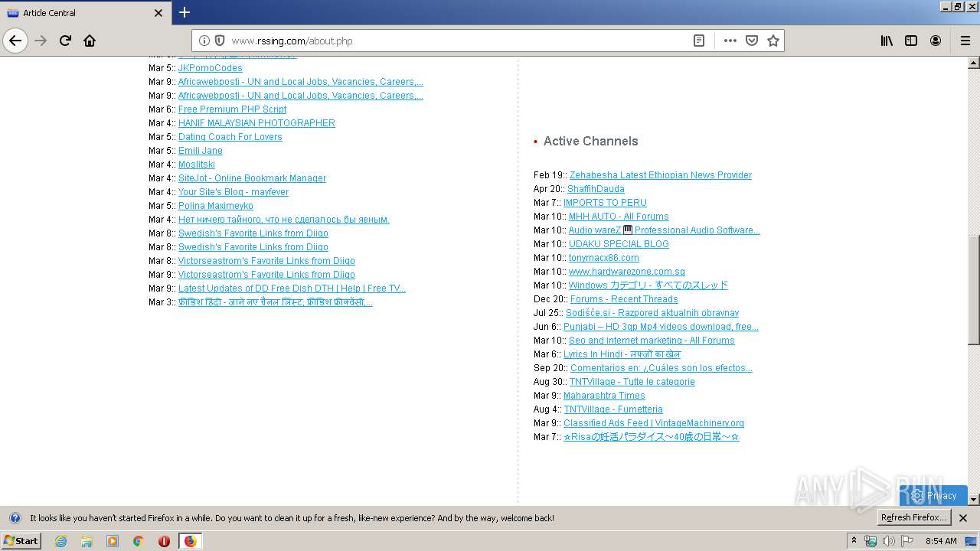Viewport: 980px width, 551px height.
Task: Open media player taskbar icon
Action: [113, 541]
